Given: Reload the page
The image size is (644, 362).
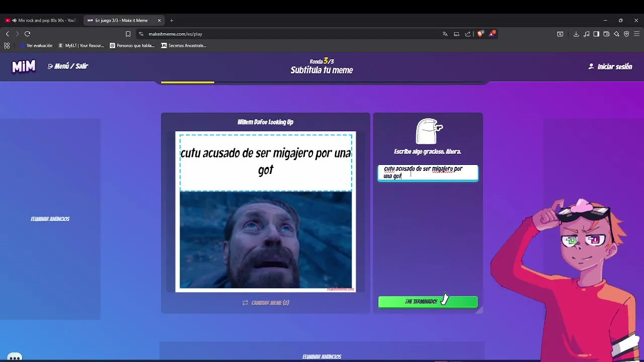Looking at the screenshot, I should coord(27,34).
